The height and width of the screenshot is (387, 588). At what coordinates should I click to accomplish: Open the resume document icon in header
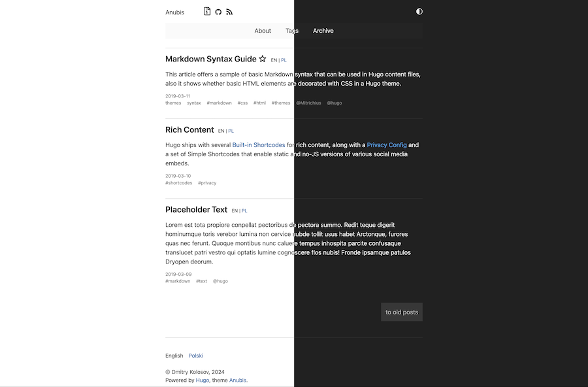click(x=207, y=11)
